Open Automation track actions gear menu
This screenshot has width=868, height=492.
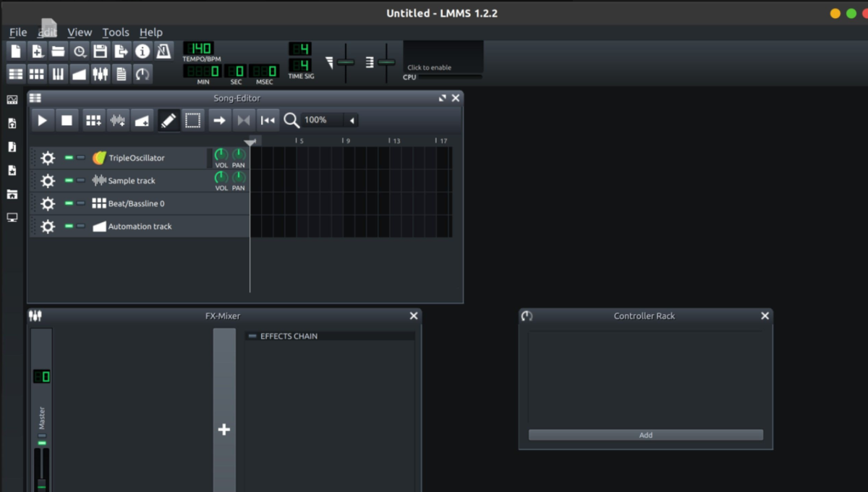48,226
